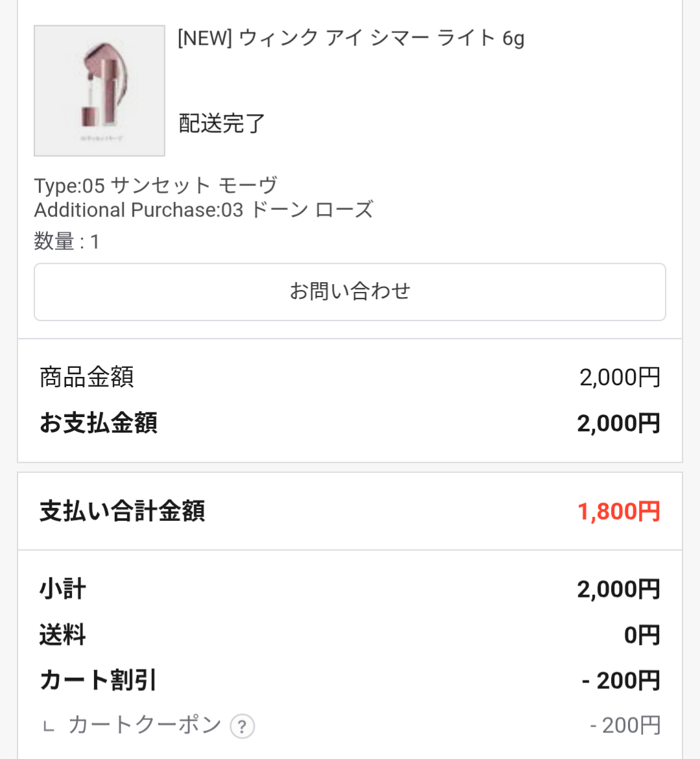Click the red 1,800円 total amount
This screenshot has width=700, height=759.
(619, 511)
